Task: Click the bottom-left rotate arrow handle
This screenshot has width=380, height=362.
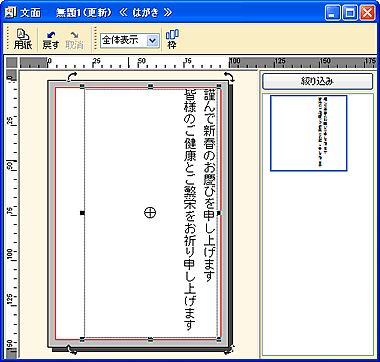Action: click(x=71, y=349)
